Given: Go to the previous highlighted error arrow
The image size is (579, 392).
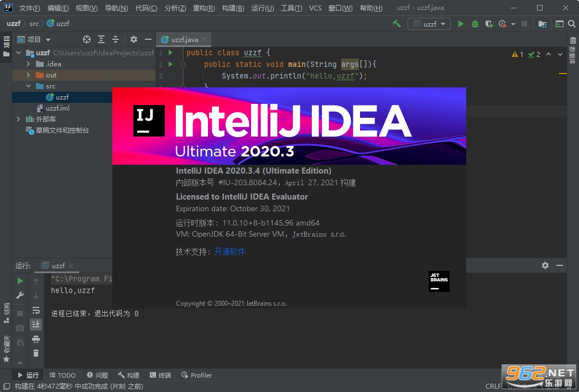Looking at the screenshot, I should pyautogui.click(x=549, y=55).
